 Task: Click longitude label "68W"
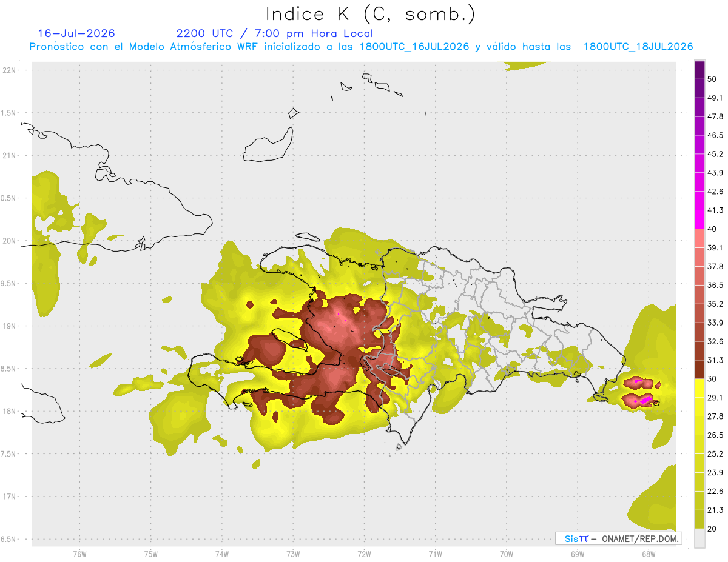click(648, 554)
